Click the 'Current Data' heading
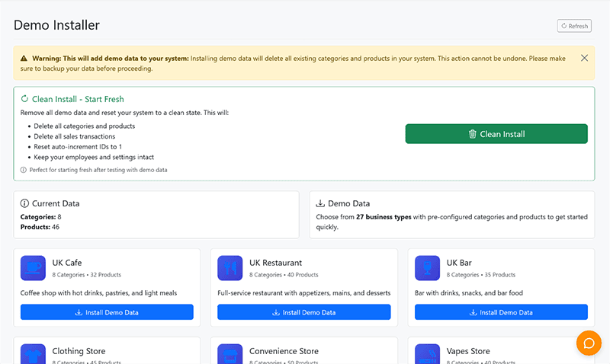Image resolution: width=610 pixels, height=364 pixels. coord(56,203)
